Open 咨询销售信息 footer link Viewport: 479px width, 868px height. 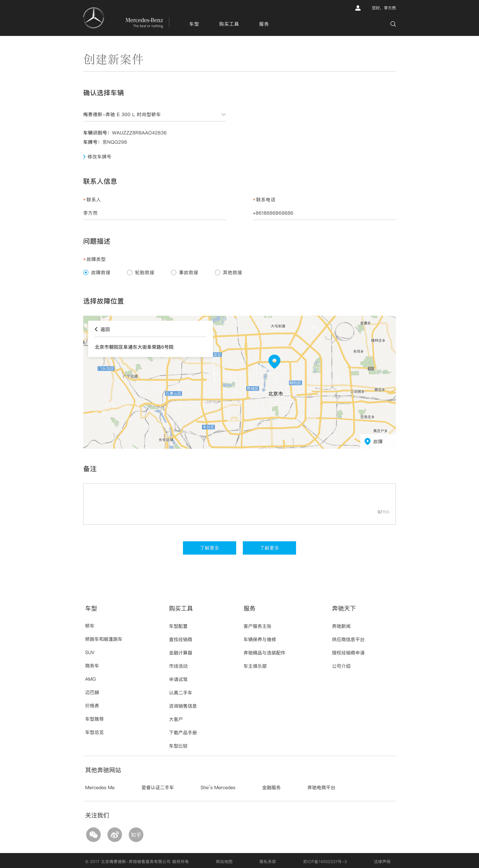183,706
